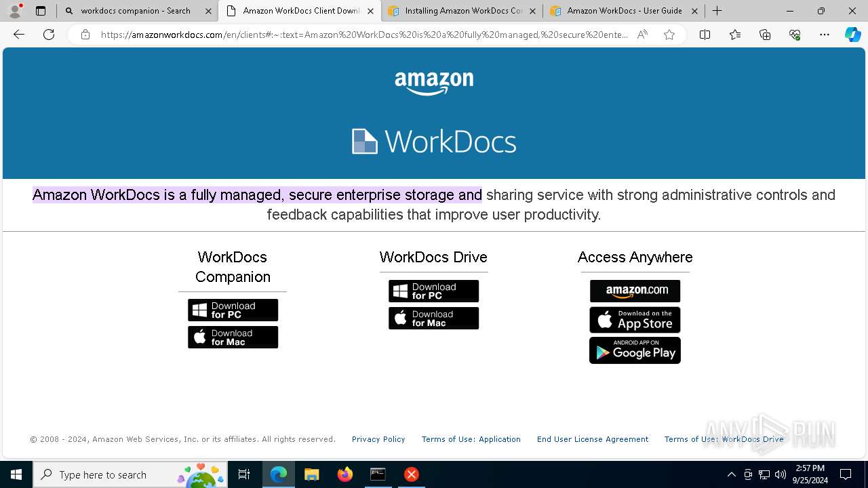The width and height of the screenshot is (868, 488).
Task: Click the WorkDocs Drive heading
Action: point(433,258)
